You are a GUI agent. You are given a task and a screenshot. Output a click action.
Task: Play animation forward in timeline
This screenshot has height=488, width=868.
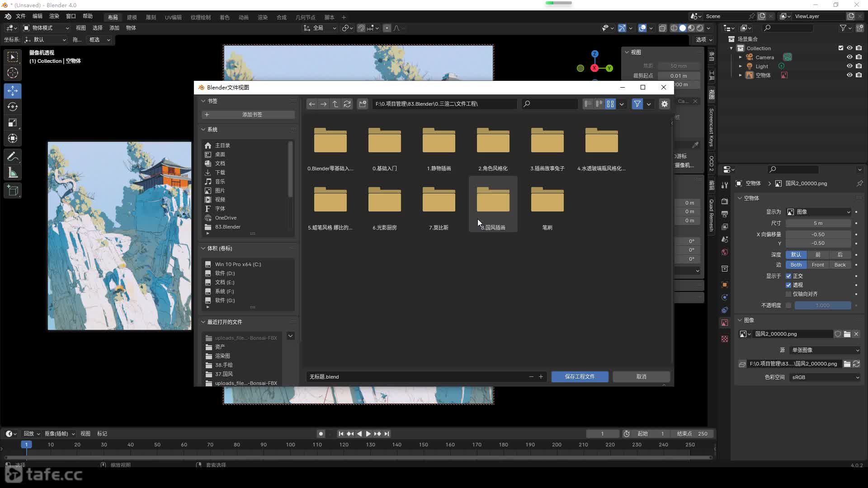(x=368, y=434)
